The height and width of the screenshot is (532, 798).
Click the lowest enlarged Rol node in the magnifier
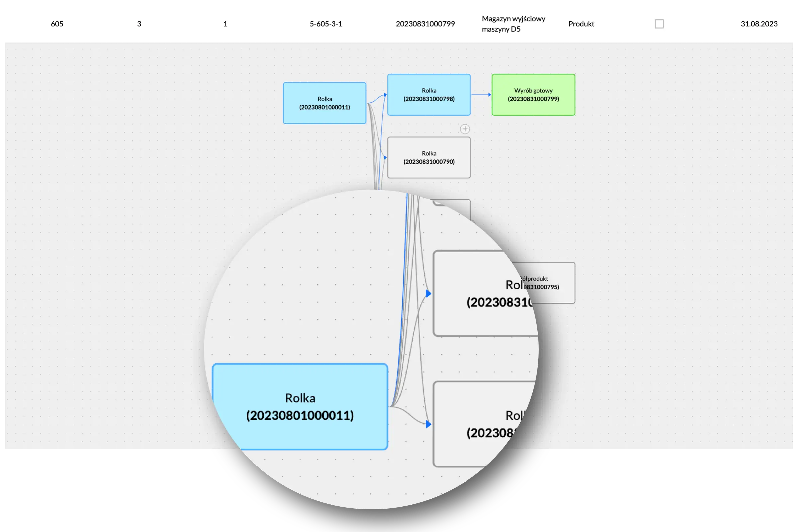tap(475, 424)
